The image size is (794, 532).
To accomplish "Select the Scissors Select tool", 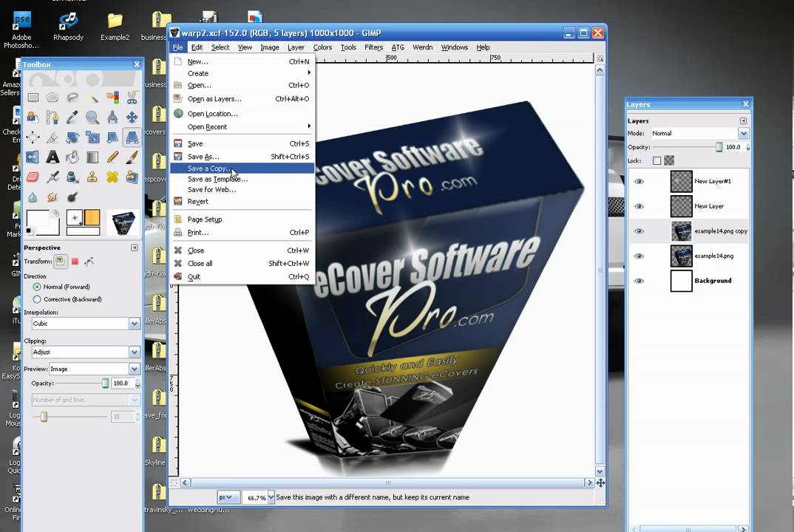I will [132, 98].
